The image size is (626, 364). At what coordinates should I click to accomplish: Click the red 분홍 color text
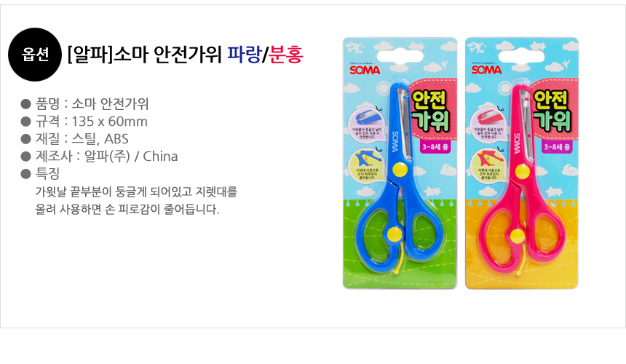[286, 55]
